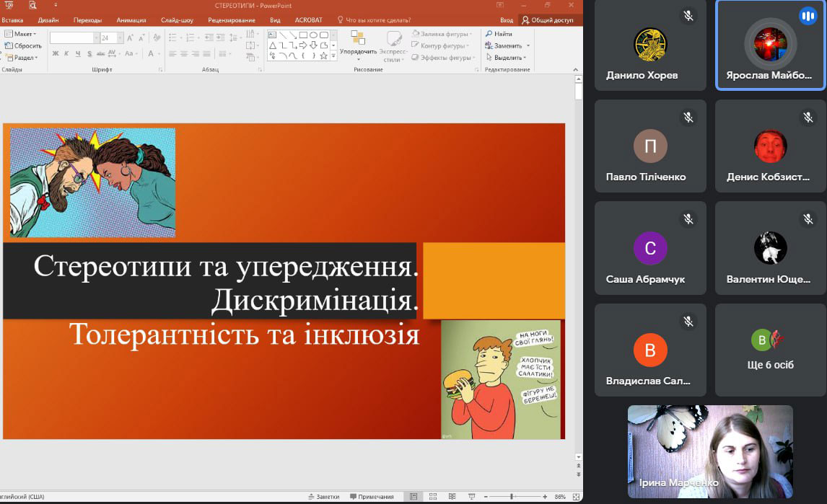
Task: Open Раздел section dropdown
Action: pos(22,58)
